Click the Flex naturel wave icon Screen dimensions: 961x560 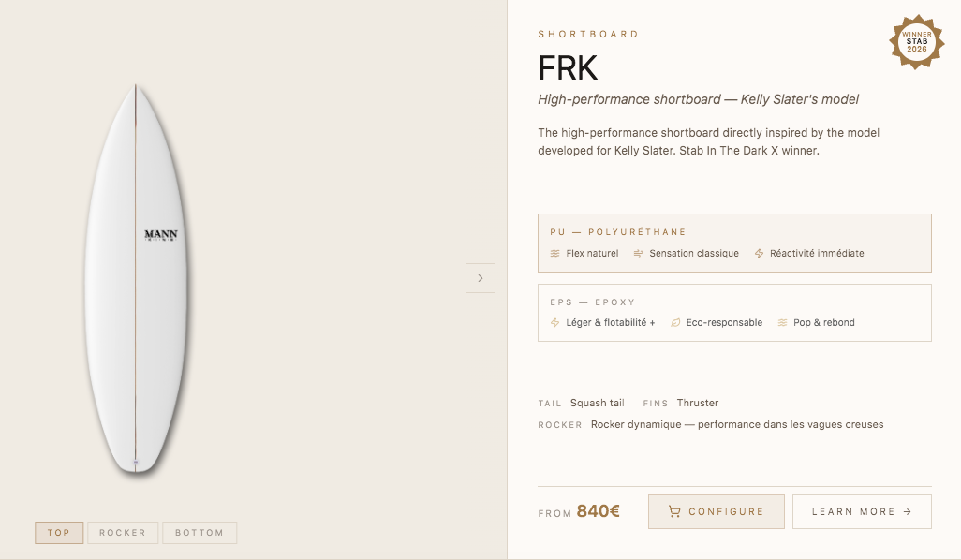[555, 254]
